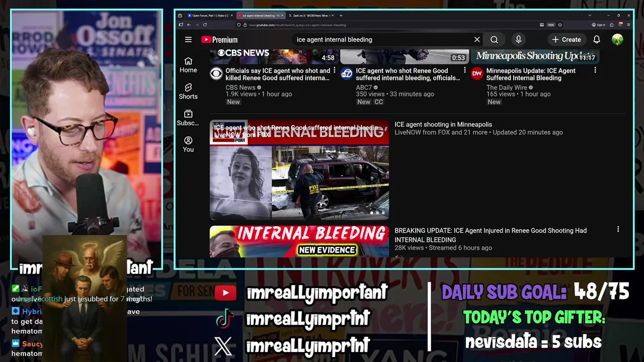Open 'Officials say ICE agent who shot' video title
This screenshot has height=362, width=644.
click(278, 74)
